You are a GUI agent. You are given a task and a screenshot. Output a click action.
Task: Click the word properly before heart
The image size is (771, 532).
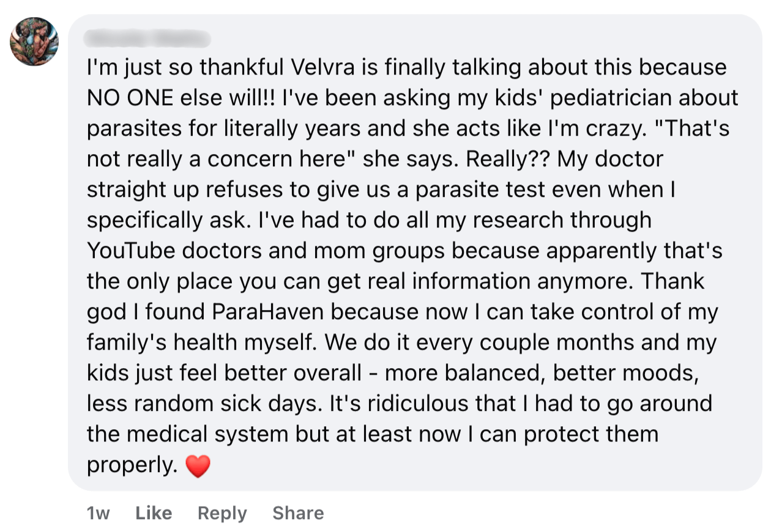tap(132, 466)
